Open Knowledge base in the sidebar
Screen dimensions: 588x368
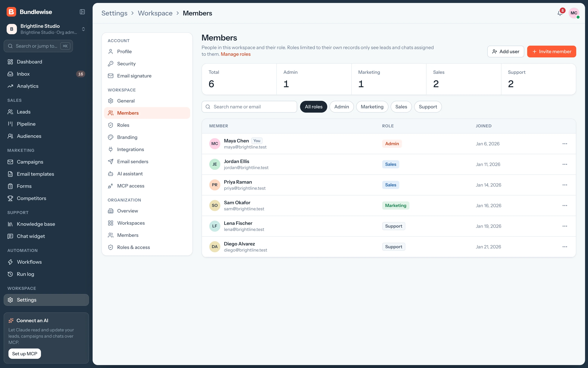46,224
